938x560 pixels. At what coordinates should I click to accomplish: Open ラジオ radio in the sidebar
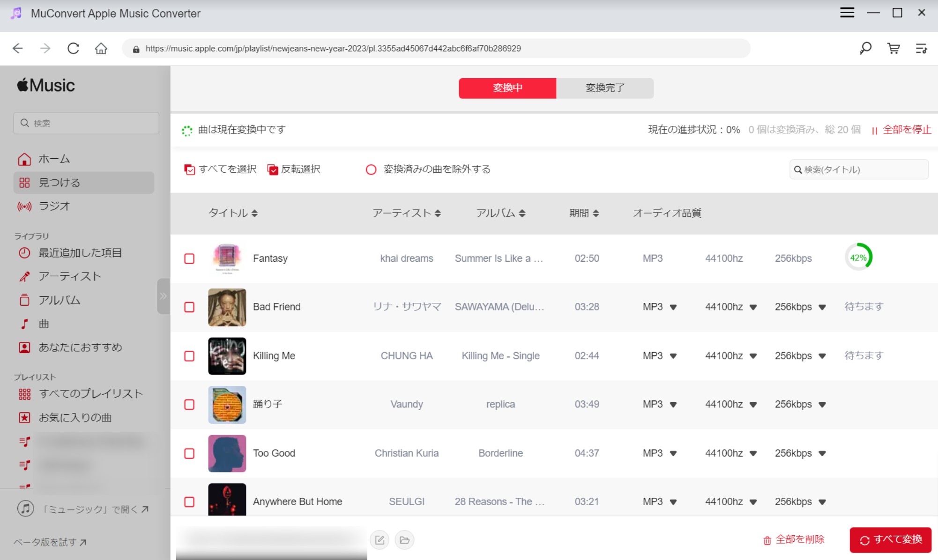coord(84,206)
